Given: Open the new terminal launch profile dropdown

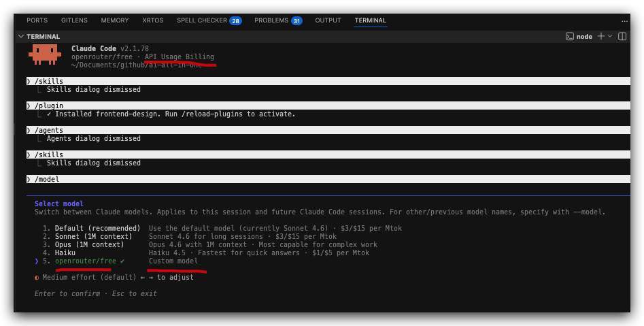Looking at the screenshot, I should click(x=610, y=36).
